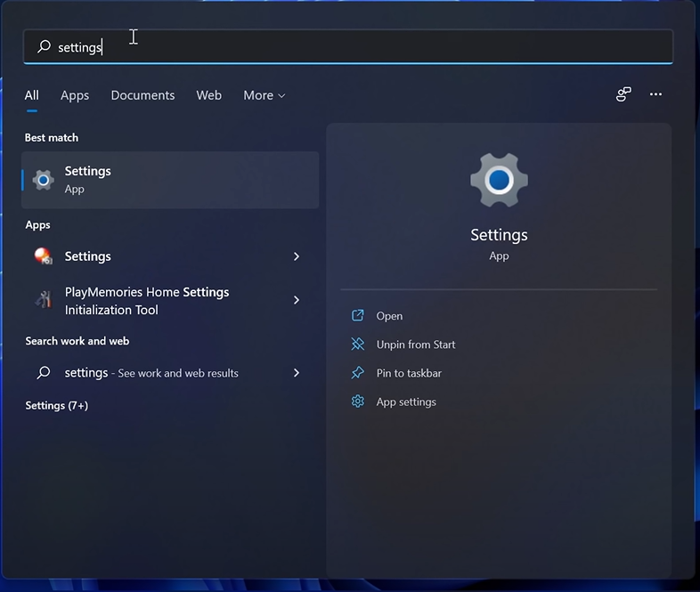Screen dimensions: 700x592
Task: Click inside the search text box
Action: point(356,47)
